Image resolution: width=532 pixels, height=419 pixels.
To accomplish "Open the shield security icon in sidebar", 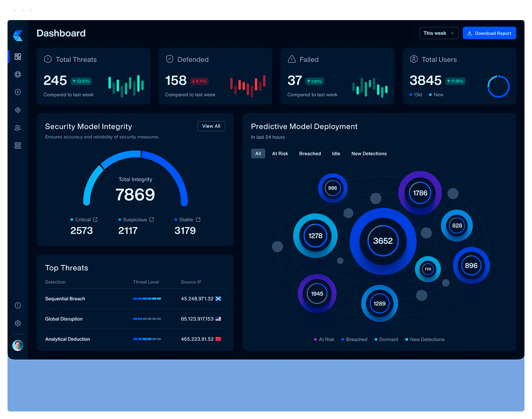I will [18, 92].
